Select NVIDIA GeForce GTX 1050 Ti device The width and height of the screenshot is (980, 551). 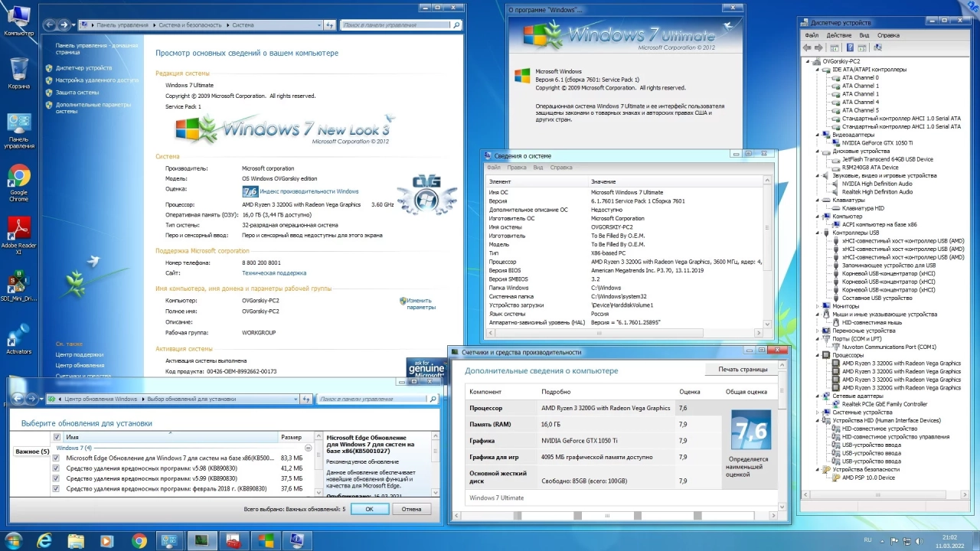pos(877,142)
